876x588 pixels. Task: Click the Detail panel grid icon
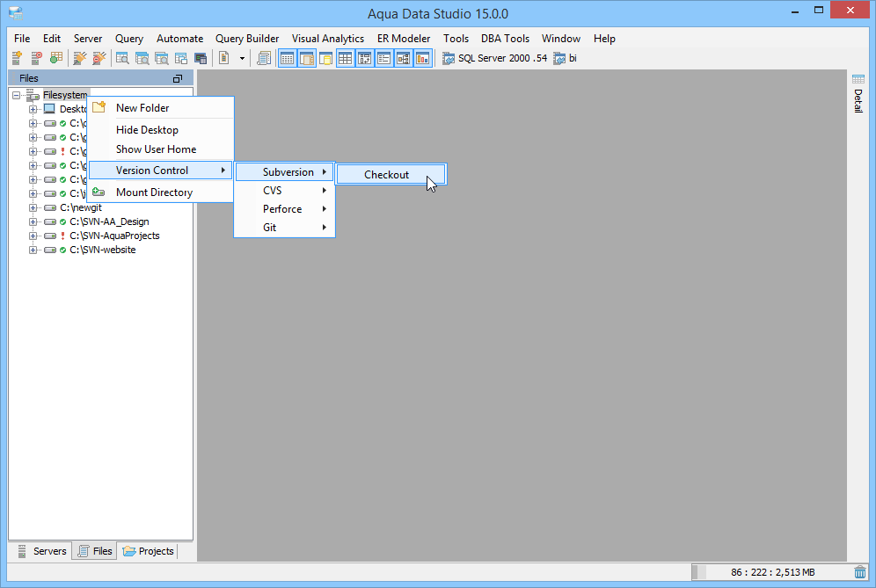(x=858, y=79)
